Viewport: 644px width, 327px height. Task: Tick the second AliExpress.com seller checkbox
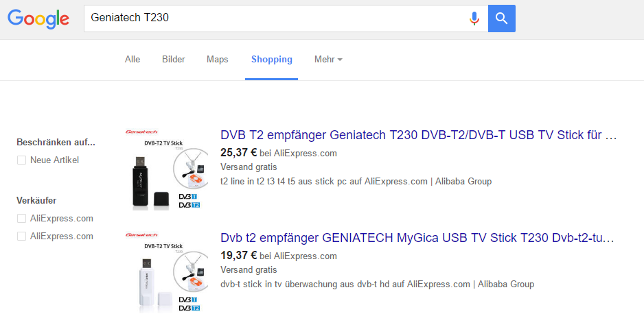(22, 237)
